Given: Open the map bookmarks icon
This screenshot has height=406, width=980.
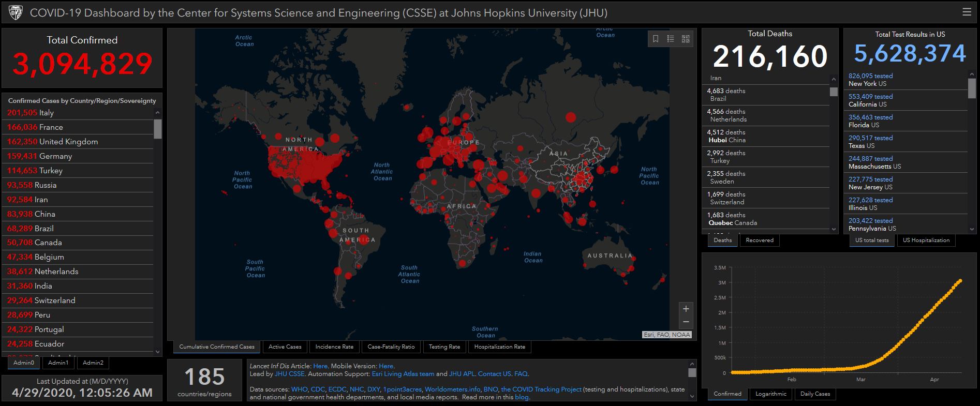Looking at the screenshot, I should [656, 39].
